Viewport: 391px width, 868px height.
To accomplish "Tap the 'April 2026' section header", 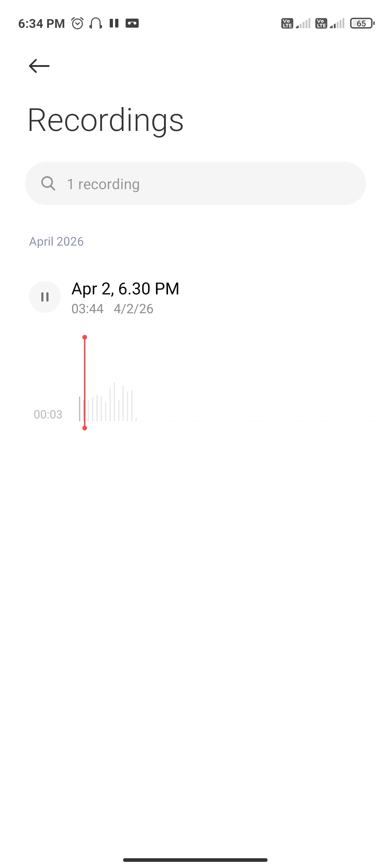I will pos(56,242).
